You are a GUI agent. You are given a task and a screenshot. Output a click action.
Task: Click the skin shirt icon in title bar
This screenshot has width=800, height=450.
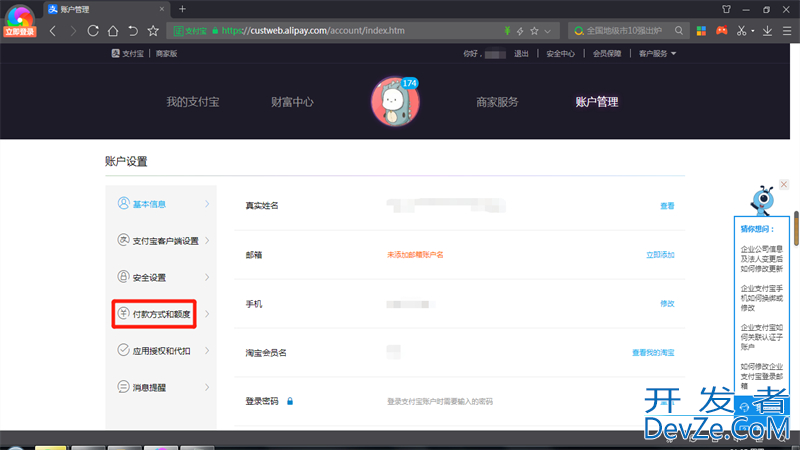(727, 9)
